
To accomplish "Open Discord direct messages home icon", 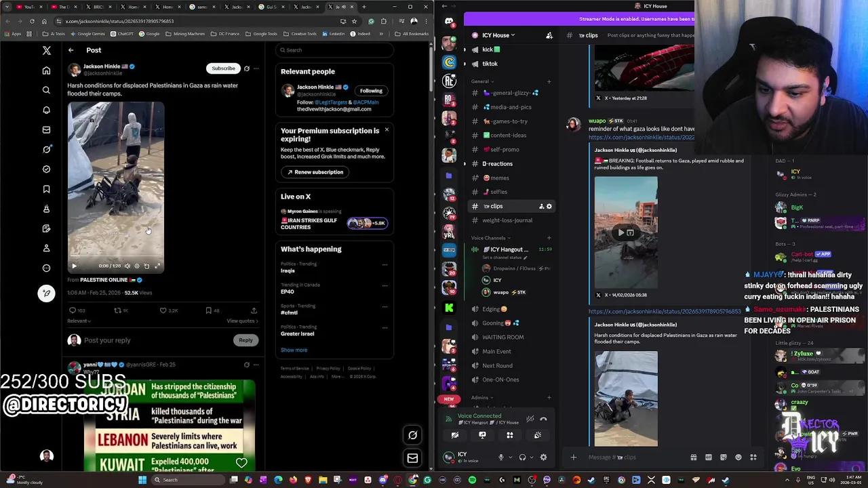I will 449,21.
